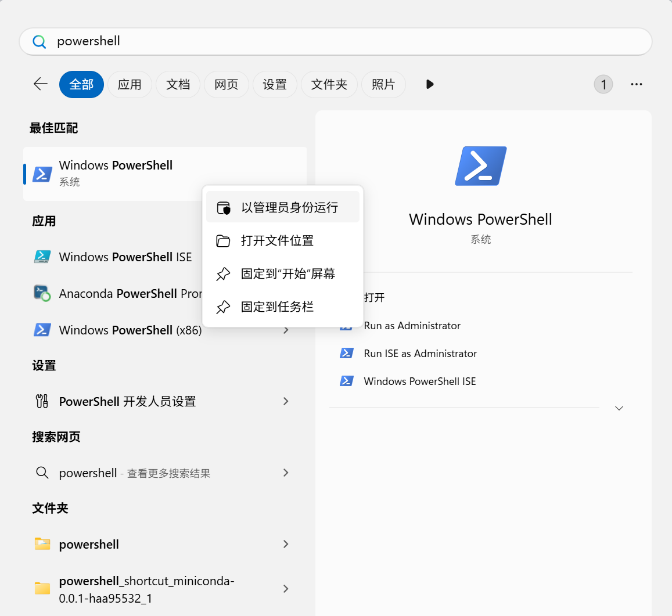Open the Windows PowerShell (x86) app icon
The height and width of the screenshot is (616, 672).
coord(42,330)
